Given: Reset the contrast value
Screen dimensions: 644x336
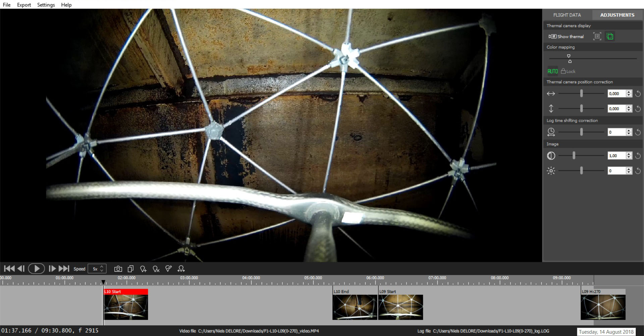Looking at the screenshot, I should click(638, 156).
